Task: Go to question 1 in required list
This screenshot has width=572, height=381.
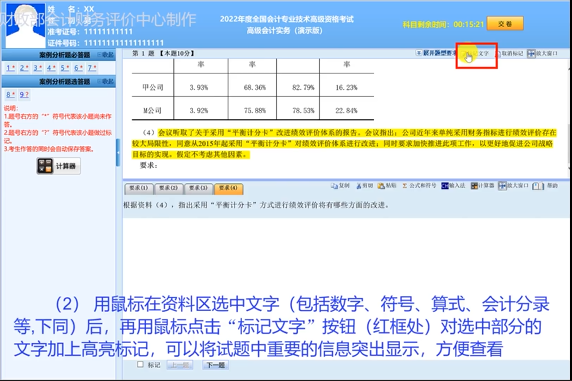Action: [x=11, y=68]
